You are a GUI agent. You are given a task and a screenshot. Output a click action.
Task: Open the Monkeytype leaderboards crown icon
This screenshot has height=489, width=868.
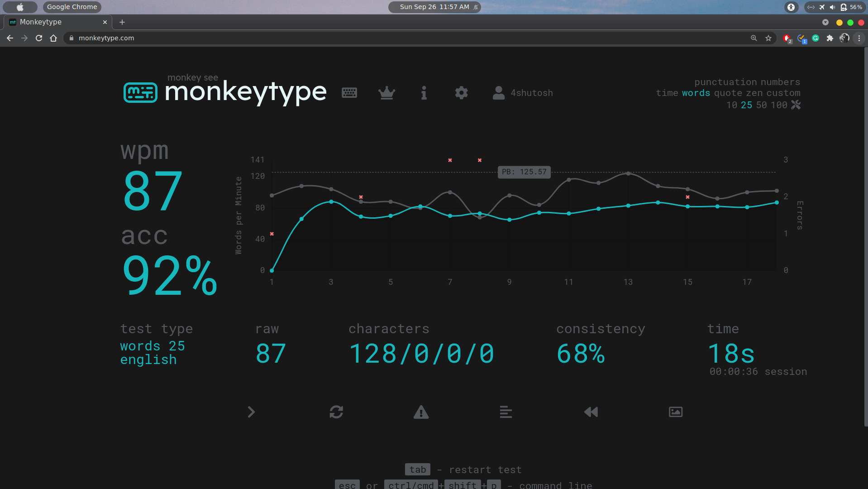387,93
